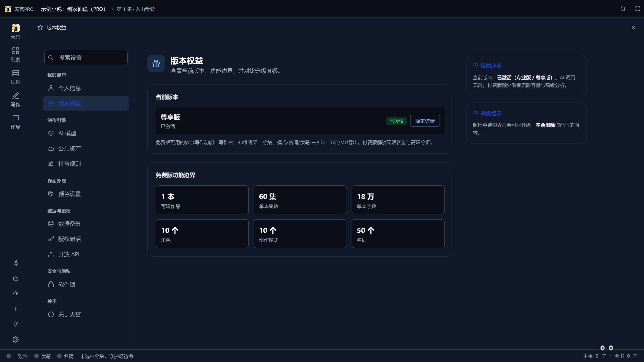
Task: Click the 天宫PRO logo in title bar
Action: tap(19, 9)
